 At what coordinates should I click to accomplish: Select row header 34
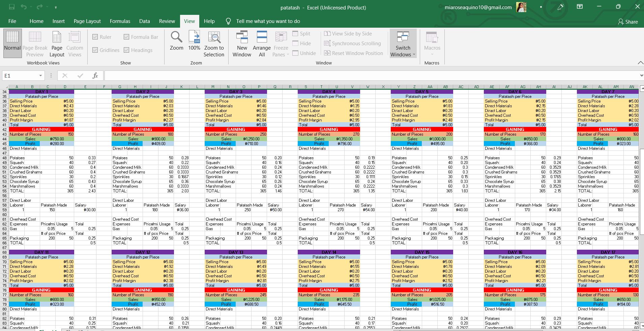(4, 92)
